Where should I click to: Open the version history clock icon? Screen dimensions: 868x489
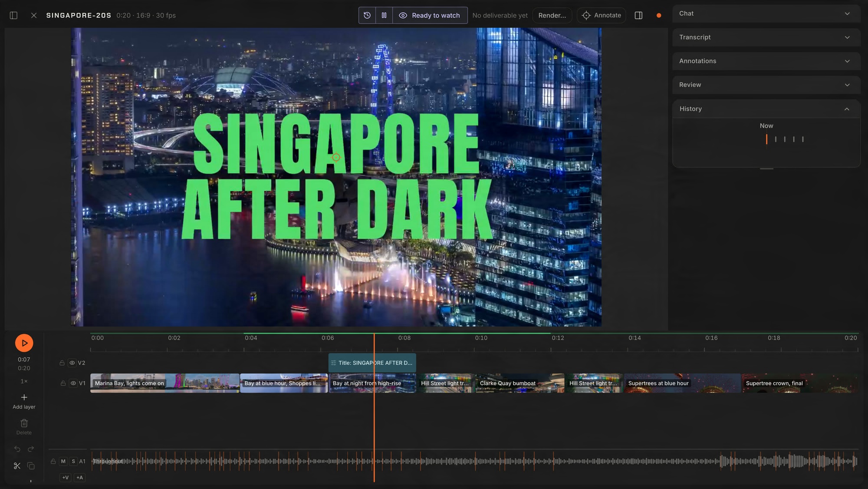pos(367,15)
